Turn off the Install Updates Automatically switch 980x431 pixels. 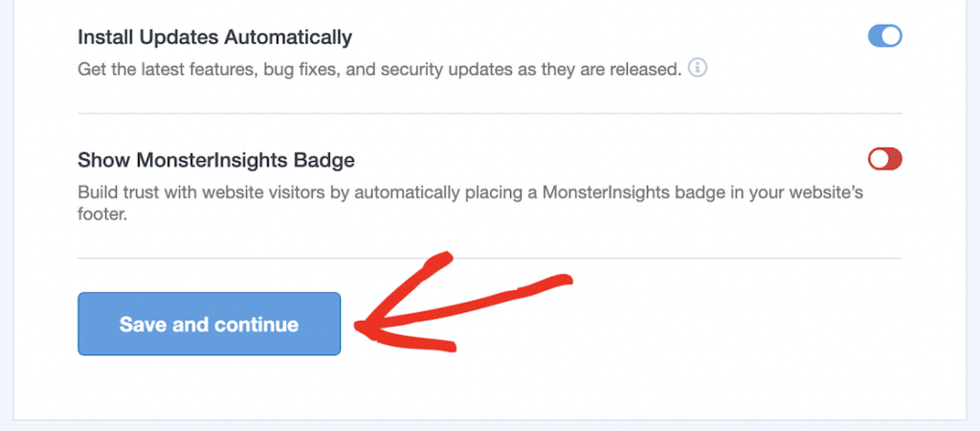pos(885,37)
